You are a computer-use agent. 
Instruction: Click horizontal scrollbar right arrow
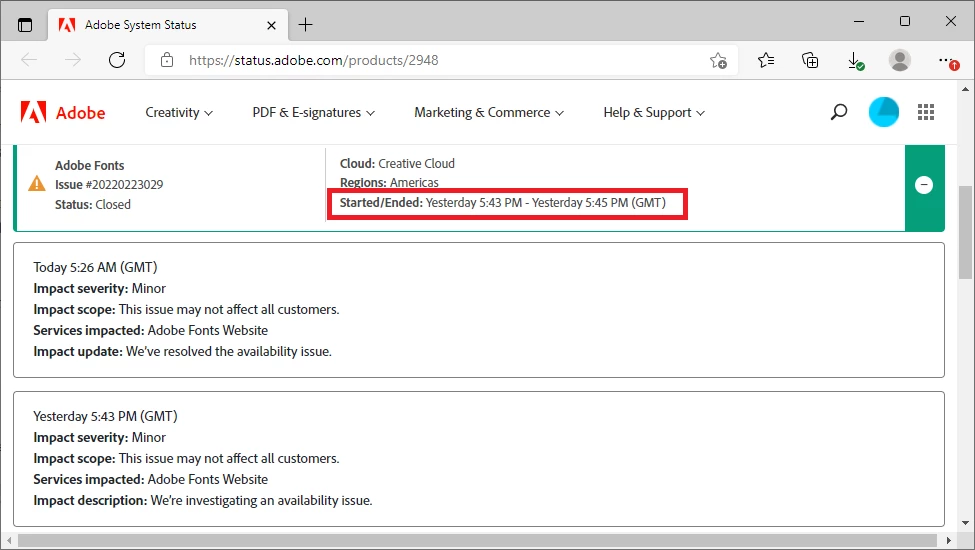pyautogui.click(x=949, y=540)
